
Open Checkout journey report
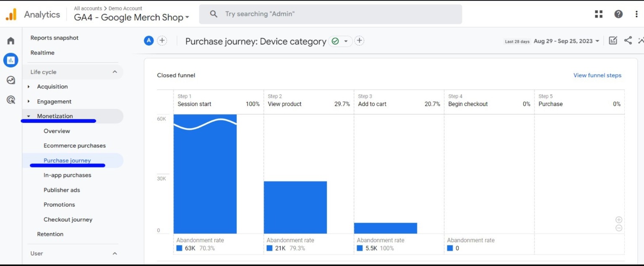click(68, 220)
